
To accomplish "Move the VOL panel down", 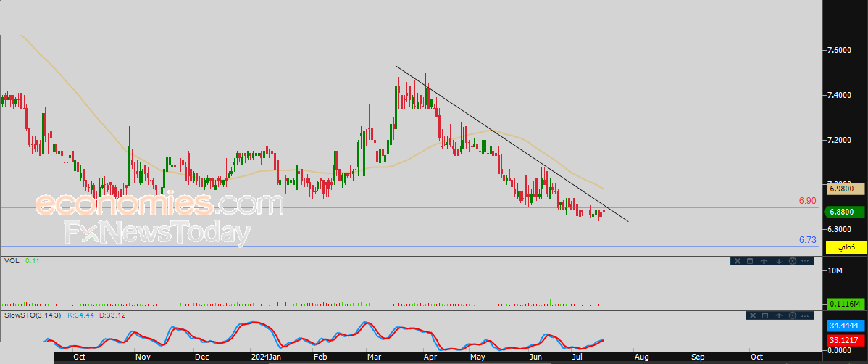I will [779, 261].
